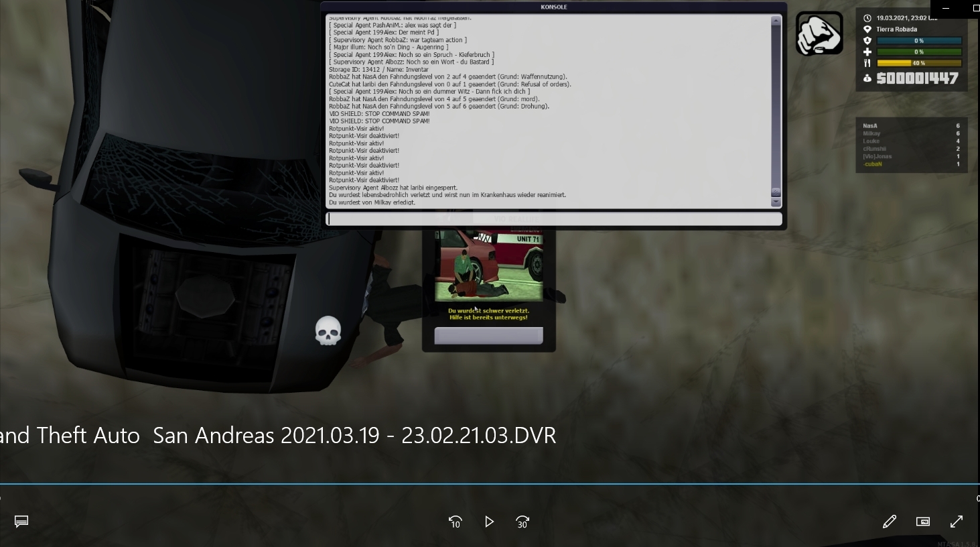Select -cubaN in the kill list
This screenshot has height=547, width=980.
(x=911, y=164)
